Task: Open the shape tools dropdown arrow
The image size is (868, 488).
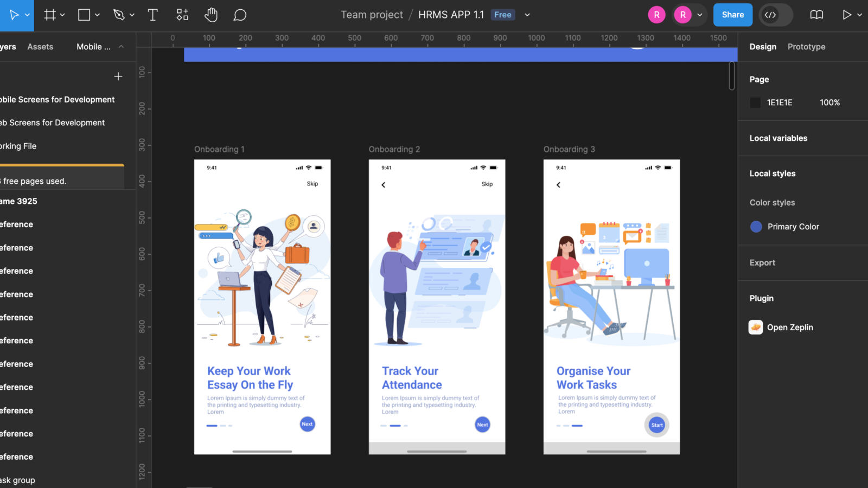Action: (x=98, y=15)
